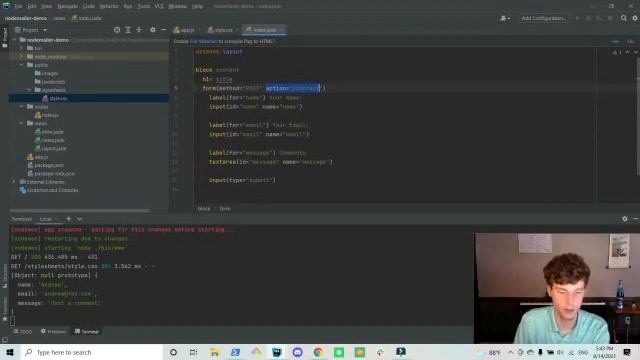
Task: Click Add Configuration button
Action: (544, 18)
